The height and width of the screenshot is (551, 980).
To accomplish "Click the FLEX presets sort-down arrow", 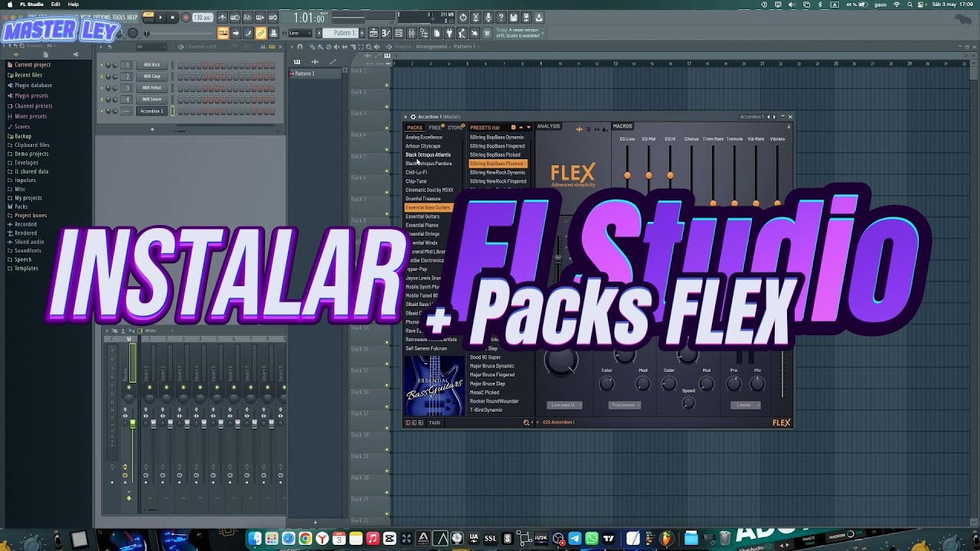I will click(x=528, y=127).
